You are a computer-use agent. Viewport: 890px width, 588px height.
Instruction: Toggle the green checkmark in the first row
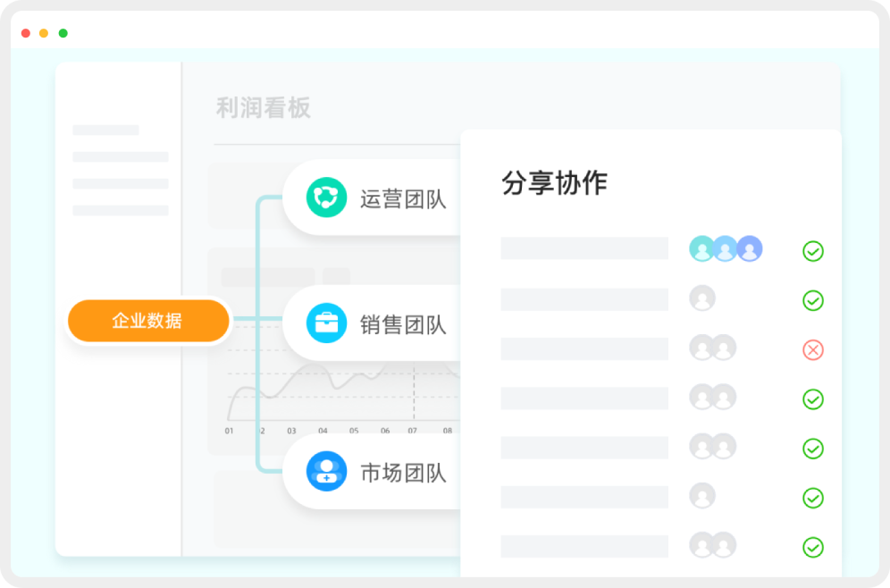812,251
